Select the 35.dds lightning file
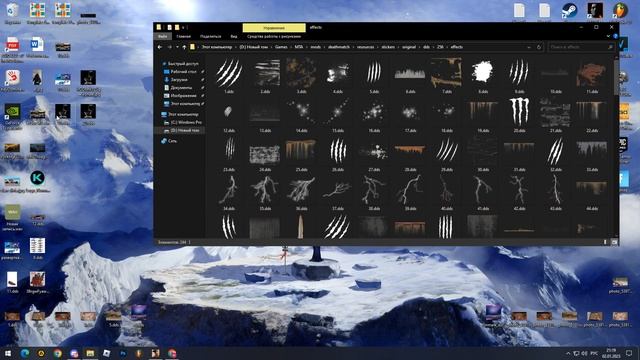This screenshot has width=640, height=360. pyautogui.click(x=265, y=189)
